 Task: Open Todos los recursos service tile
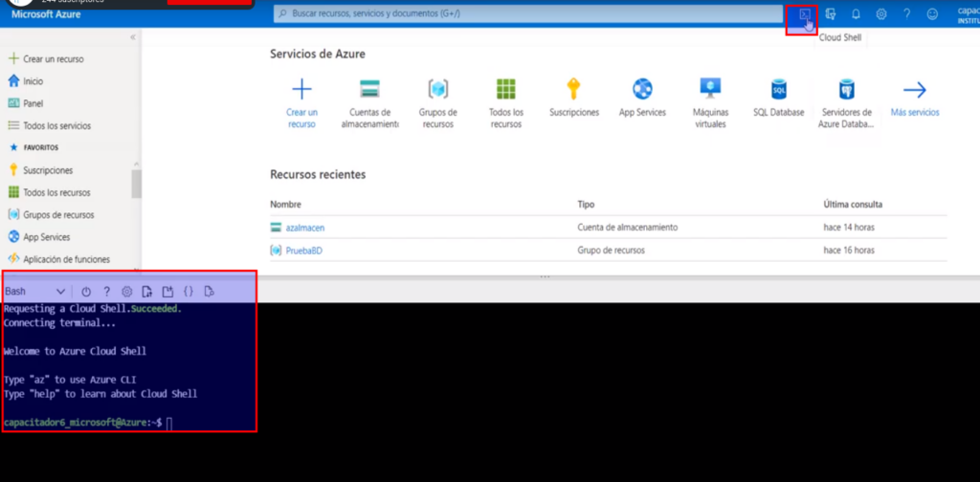coord(506,103)
